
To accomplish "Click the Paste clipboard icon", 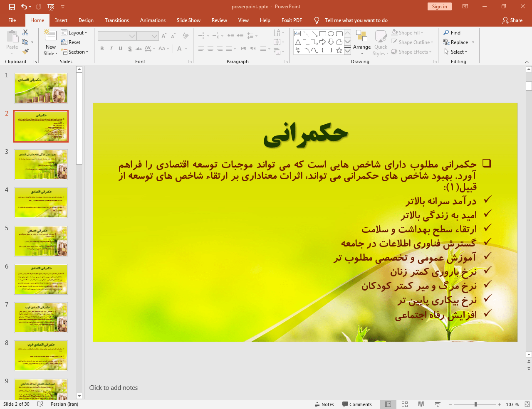I will coord(12,37).
